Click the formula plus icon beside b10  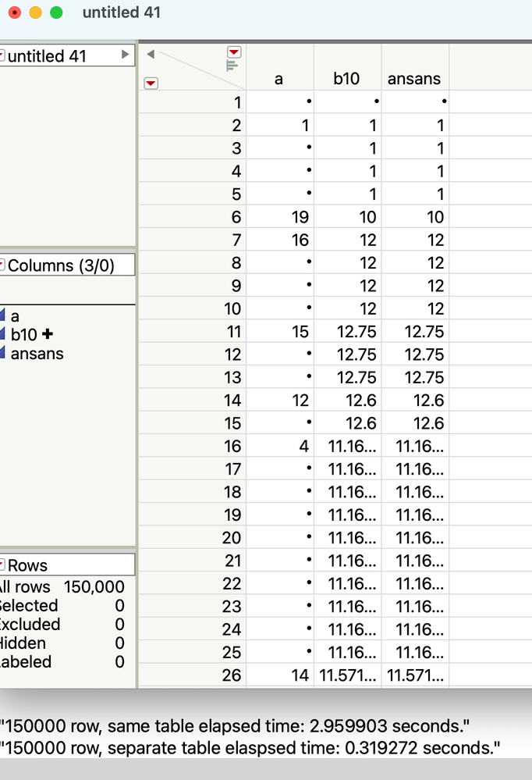(48, 334)
